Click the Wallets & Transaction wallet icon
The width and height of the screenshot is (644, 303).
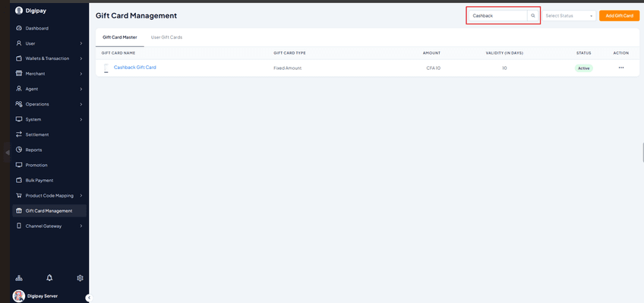coord(19,58)
